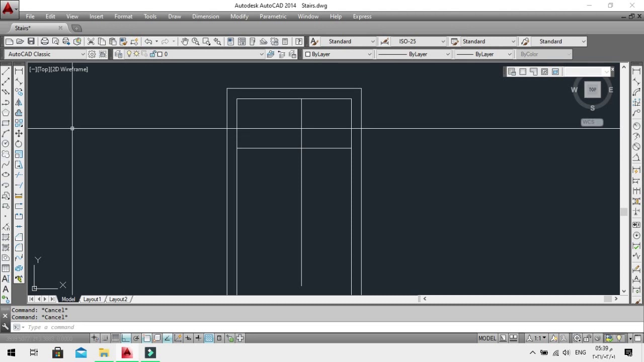644x362 pixels.
Task: Open the Dimension menu
Action: pyautogui.click(x=205, y=16)
